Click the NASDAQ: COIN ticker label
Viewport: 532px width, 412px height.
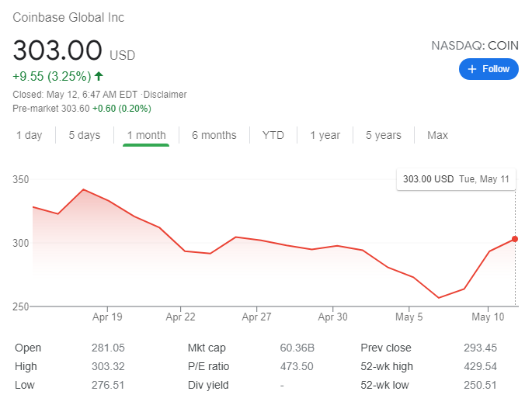tap(475, 47)
